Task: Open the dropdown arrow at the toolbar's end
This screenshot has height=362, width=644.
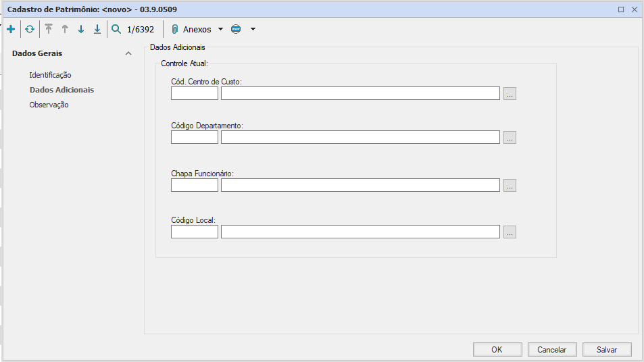Action: pos(253,30)
